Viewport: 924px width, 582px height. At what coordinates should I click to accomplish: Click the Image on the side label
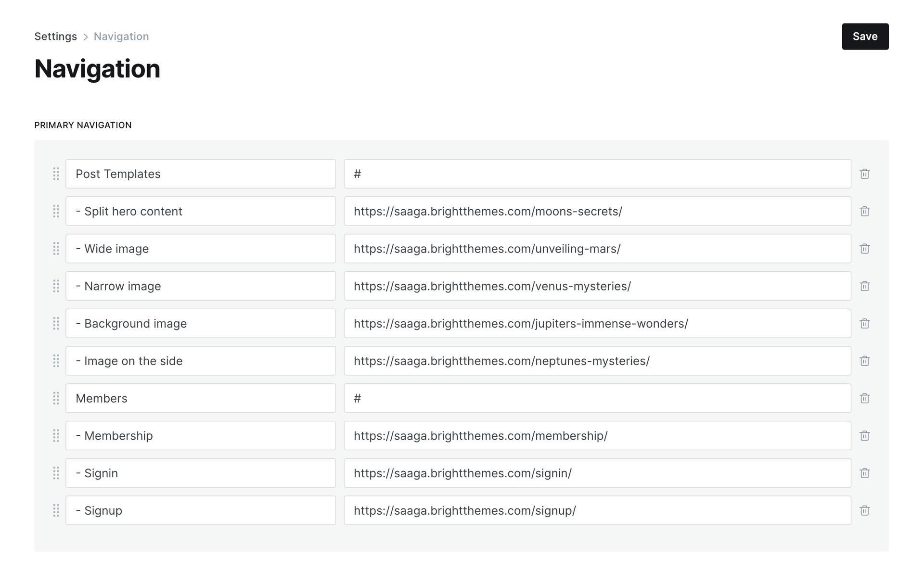201,361
